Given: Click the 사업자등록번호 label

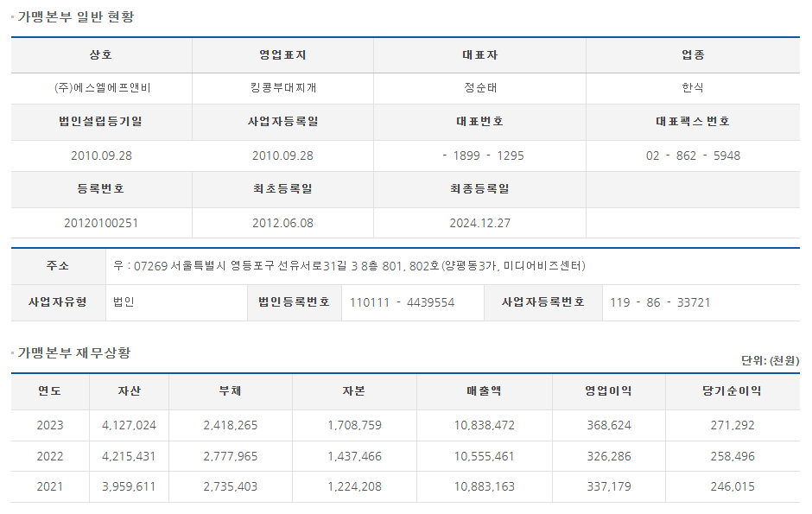Looking at the screenshot, I should click(x=542, y=301).
